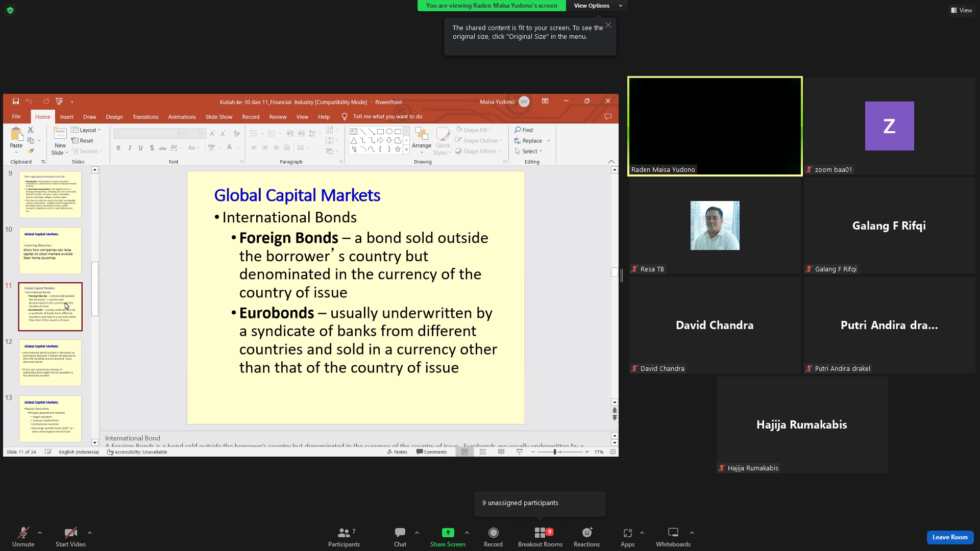
Task: Toggle Comments pane in status bar
Action: point(431,452)
